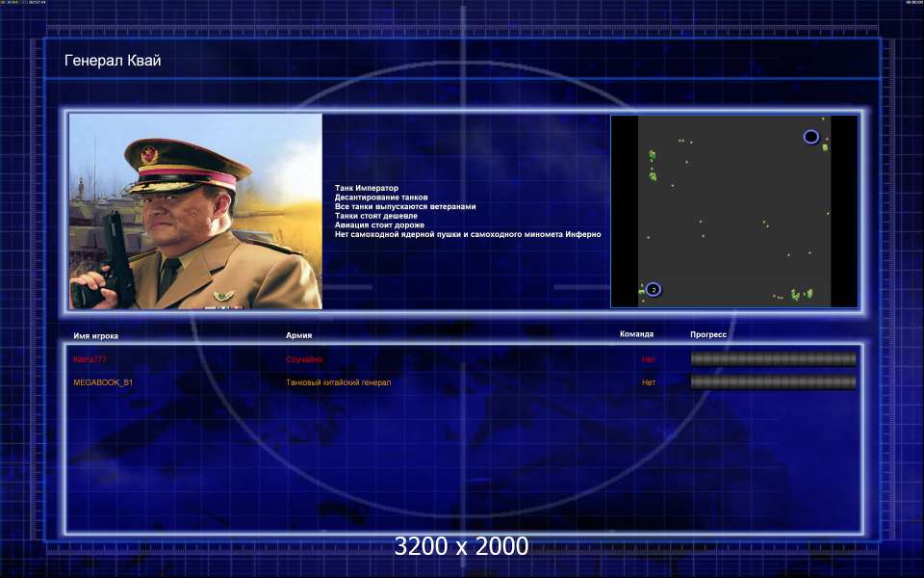924x578 pixels.
Task: Click the 'Танки стоят дешевле' line
Action: pos(376,216)
